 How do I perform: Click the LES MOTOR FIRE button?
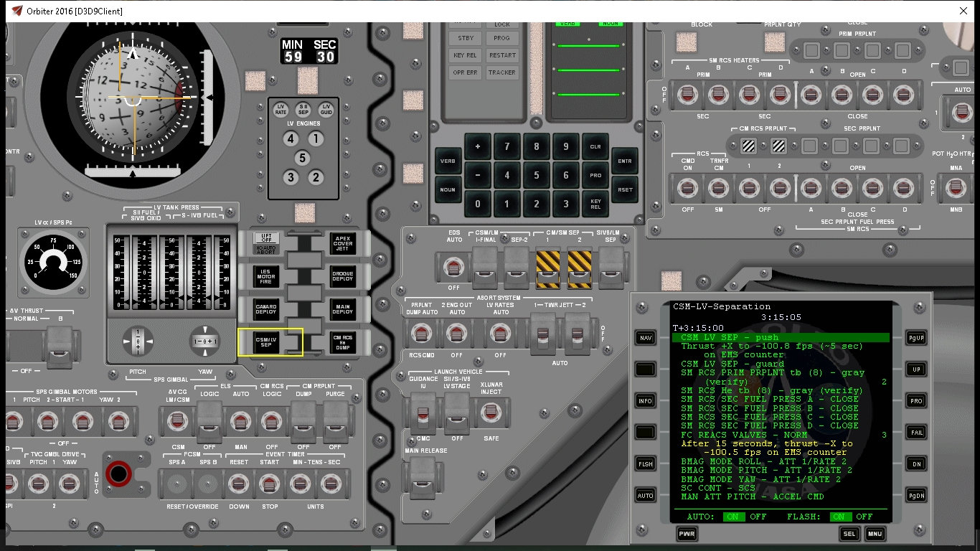click(266, 276)
